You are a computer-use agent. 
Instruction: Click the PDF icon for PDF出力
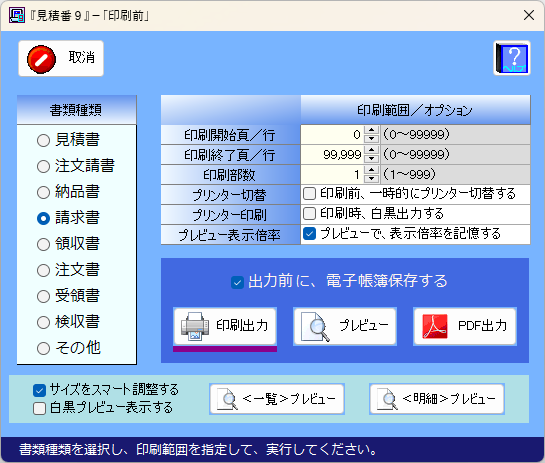tap(435, 326)
